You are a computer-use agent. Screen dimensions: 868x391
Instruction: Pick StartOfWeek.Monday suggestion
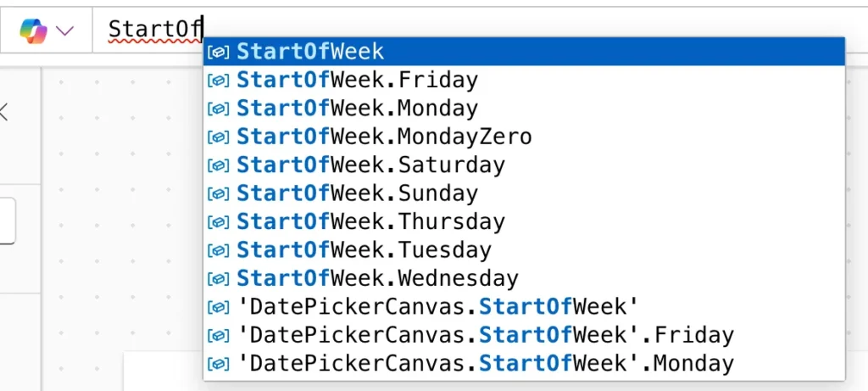click(x=524, y=108)
